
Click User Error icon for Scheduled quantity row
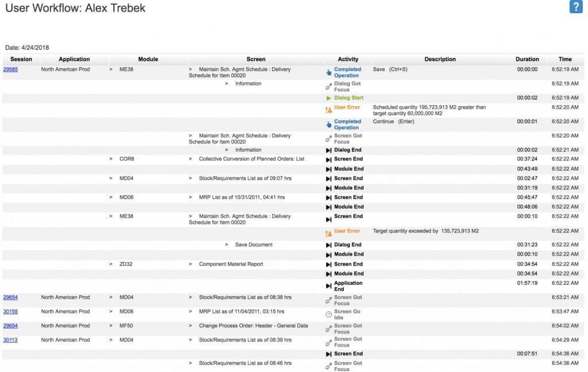pyautogui.click(x=328, y=109)
